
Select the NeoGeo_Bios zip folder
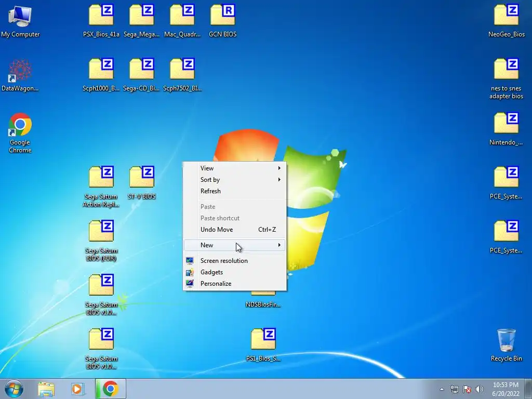506,21
